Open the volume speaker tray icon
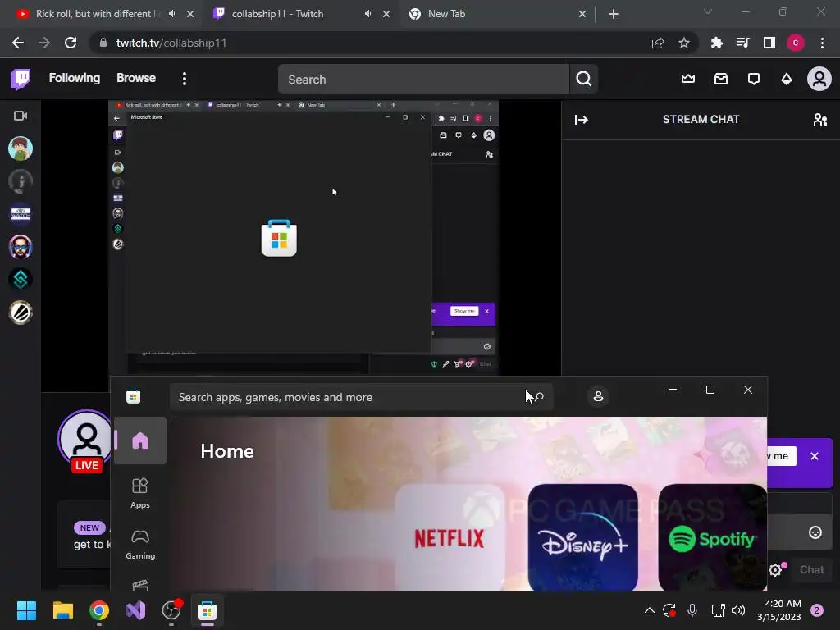840x630 pixels. [x=738, y=610]
